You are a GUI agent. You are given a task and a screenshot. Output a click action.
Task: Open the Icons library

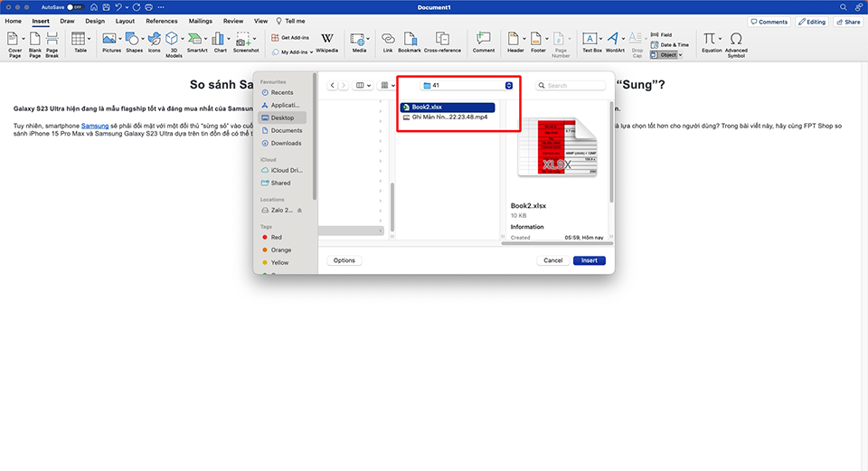[155, 42]
